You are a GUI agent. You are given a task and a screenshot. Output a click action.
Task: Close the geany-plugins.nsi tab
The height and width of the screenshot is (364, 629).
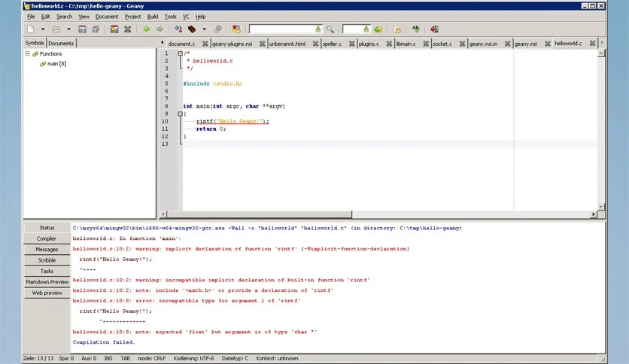[x=262, y=44]
